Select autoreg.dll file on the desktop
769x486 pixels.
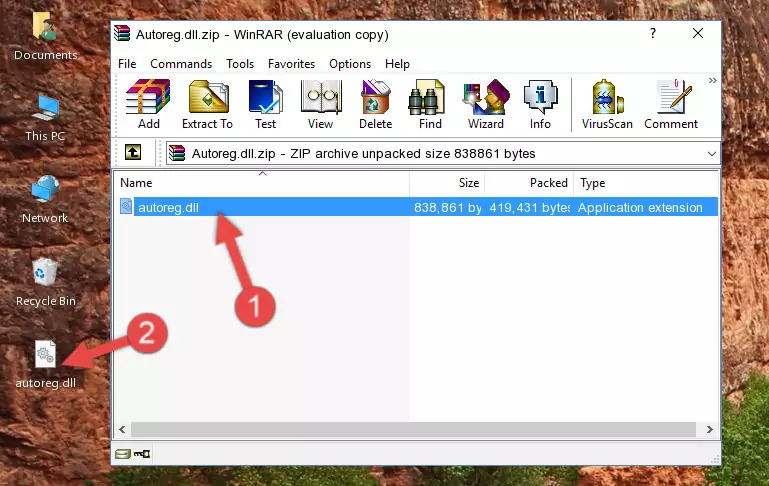coord(45,365)
